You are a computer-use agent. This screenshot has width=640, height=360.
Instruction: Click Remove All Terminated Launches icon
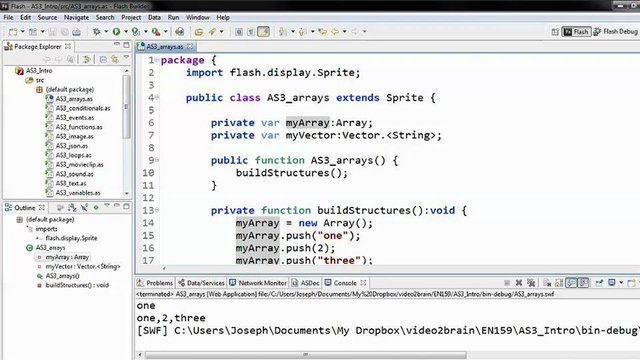point(531,282)
